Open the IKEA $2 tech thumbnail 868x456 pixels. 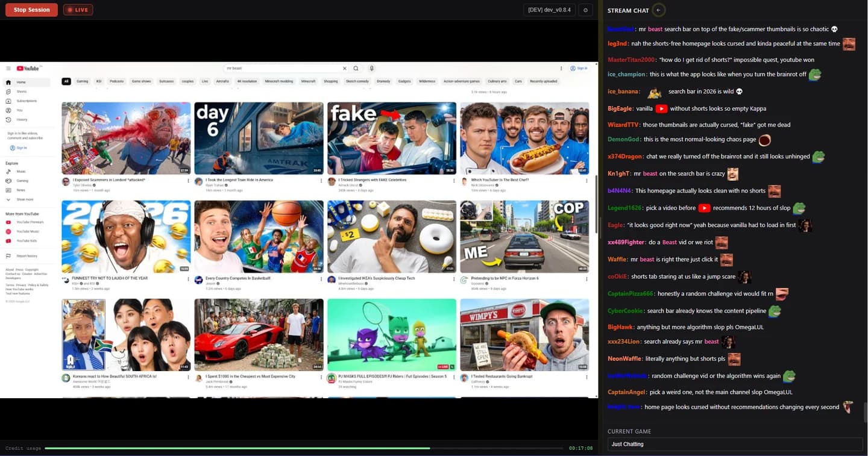coord(392,236)
